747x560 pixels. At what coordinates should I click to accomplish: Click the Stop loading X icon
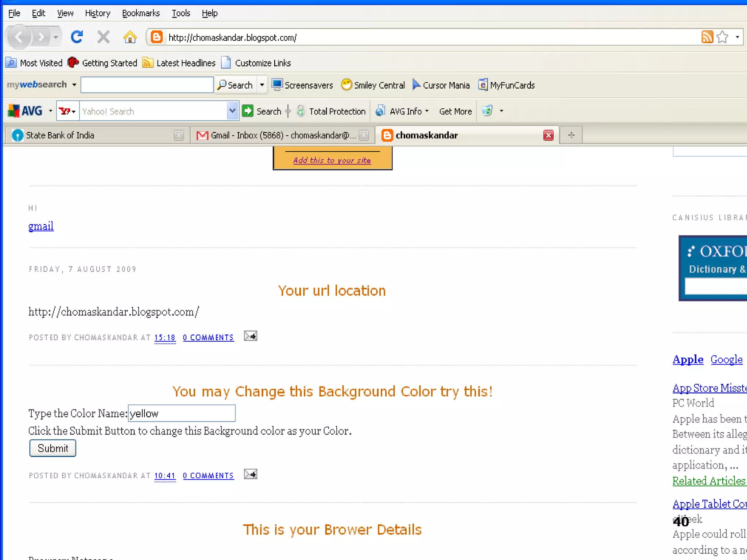(x=103, y=37)
